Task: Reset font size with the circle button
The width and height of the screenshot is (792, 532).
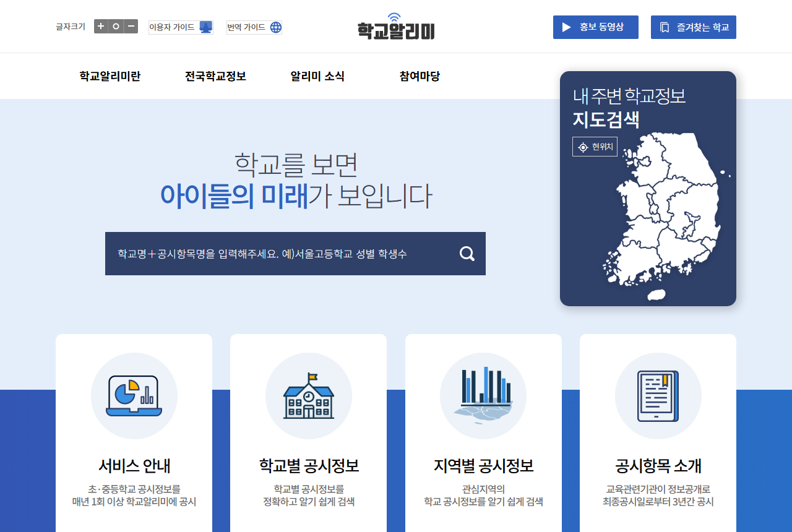Action: tap(116, 27)
